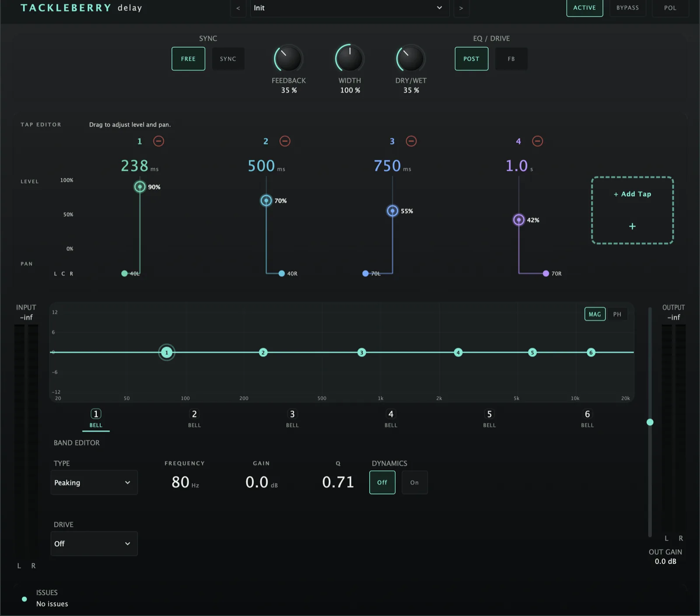Open the Init preset dropdown
Viewport: 700px width, 616px height.
click(x=349, y=8)
